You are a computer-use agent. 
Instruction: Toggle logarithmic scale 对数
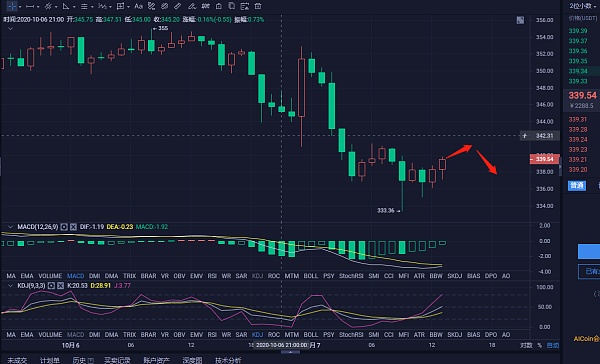click(526, 345)
